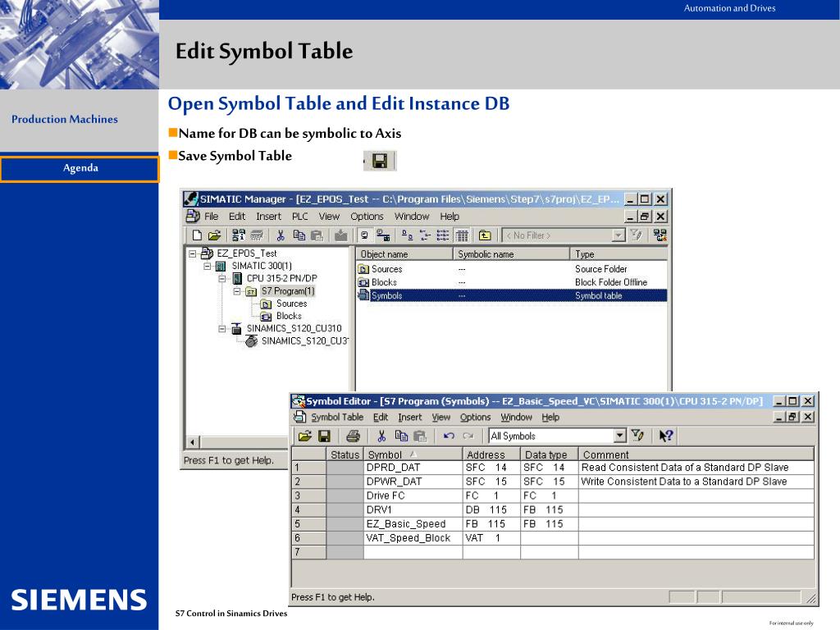
Task: Select Sources folder in project tree
Action: [x=291, y=304]
